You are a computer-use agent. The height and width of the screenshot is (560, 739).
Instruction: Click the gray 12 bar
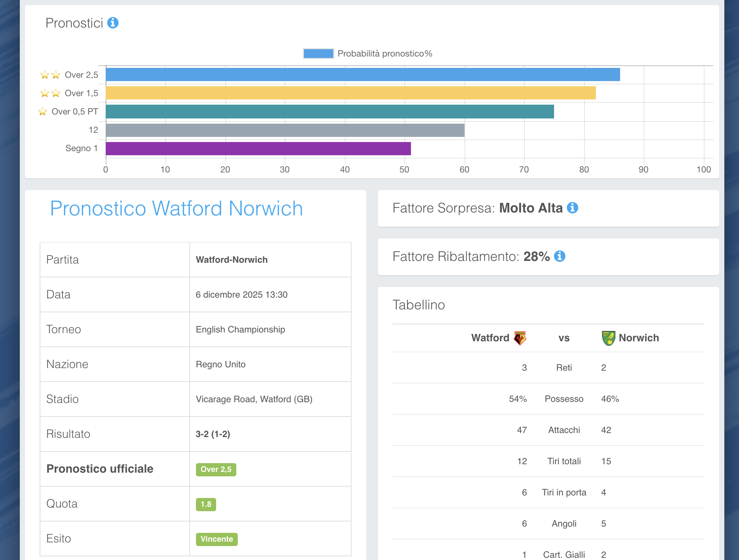point(285,130)
